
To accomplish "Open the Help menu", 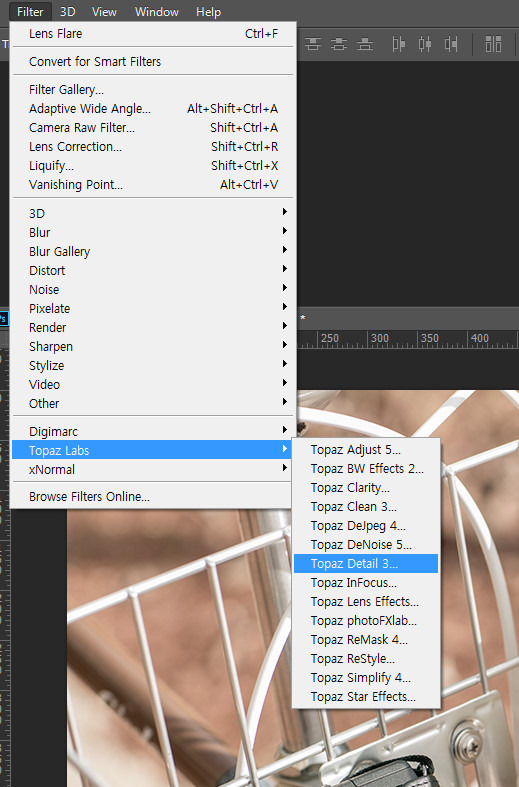I will pos(208,12).
